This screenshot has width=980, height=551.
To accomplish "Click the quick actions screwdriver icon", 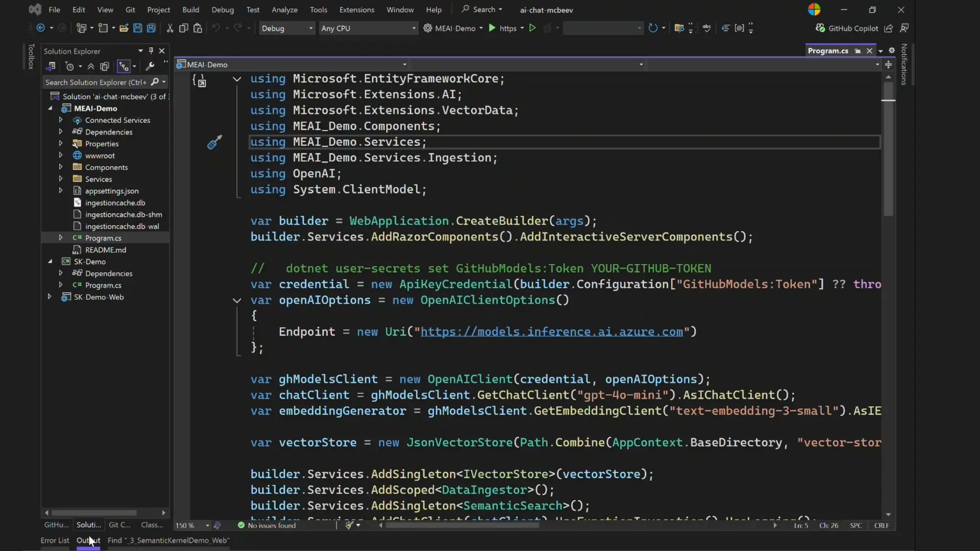I will pyautogui.click(x=214, y=142).
